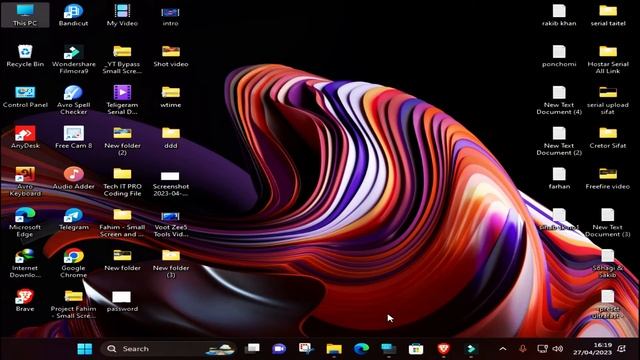Open the volume control in system tray
The height and width of the screenshot is (360, 640).
click(x=558, y=349)
